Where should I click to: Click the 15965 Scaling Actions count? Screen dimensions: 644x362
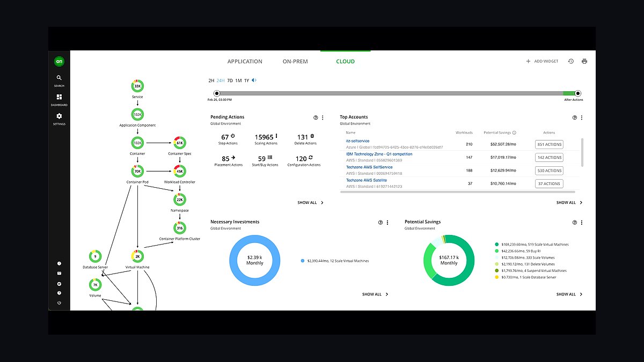264,137
